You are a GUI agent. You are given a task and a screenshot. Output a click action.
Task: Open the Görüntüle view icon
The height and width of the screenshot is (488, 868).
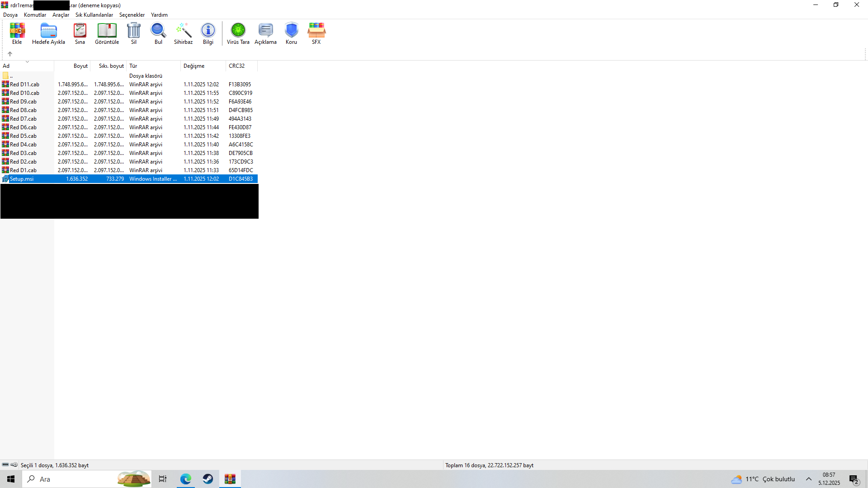107,31
